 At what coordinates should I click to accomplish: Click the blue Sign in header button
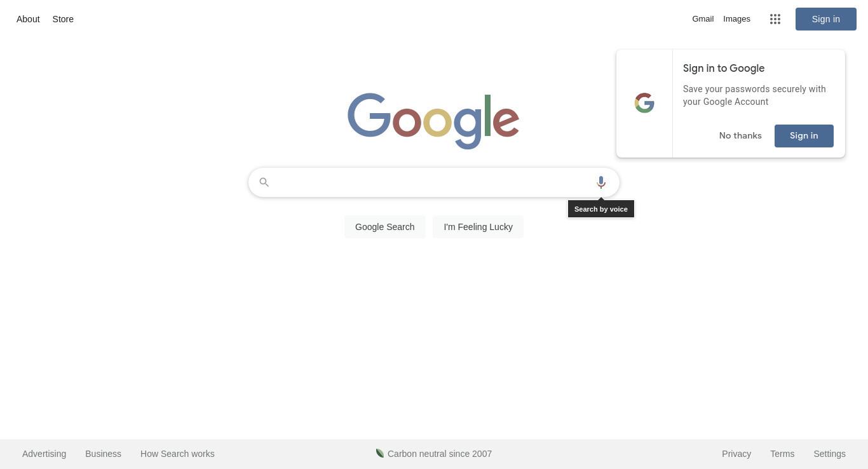tap(825, 19)
